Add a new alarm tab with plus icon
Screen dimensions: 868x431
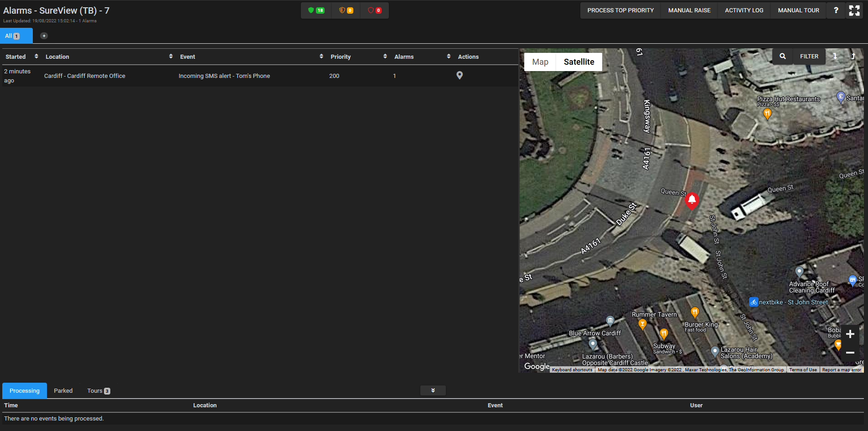[44, 36]
